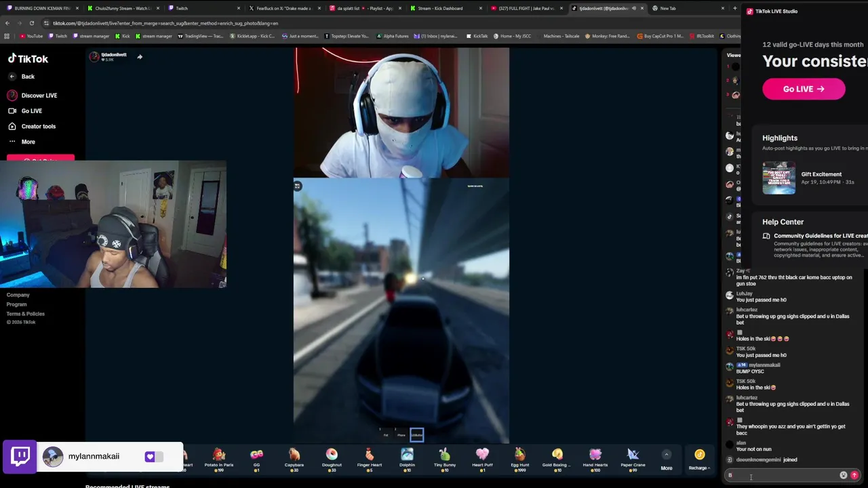Viewport: 868px width, 488px height.
Task: Open Go LIVE in sidebar
Action: (x=25, y=111)
